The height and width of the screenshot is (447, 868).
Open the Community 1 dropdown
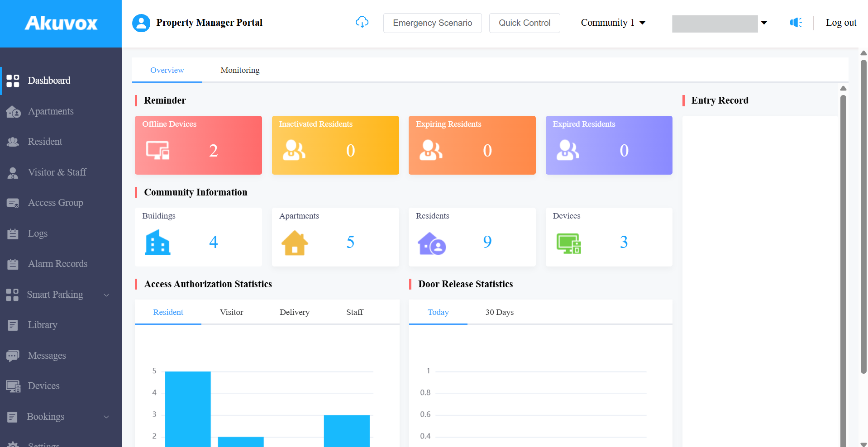(x=613, y=23)
